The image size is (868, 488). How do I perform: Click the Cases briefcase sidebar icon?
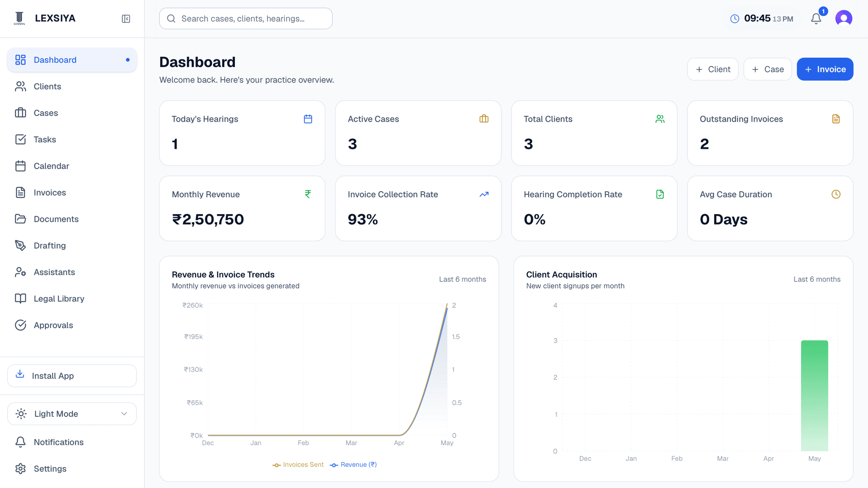[x=20, y=113]
